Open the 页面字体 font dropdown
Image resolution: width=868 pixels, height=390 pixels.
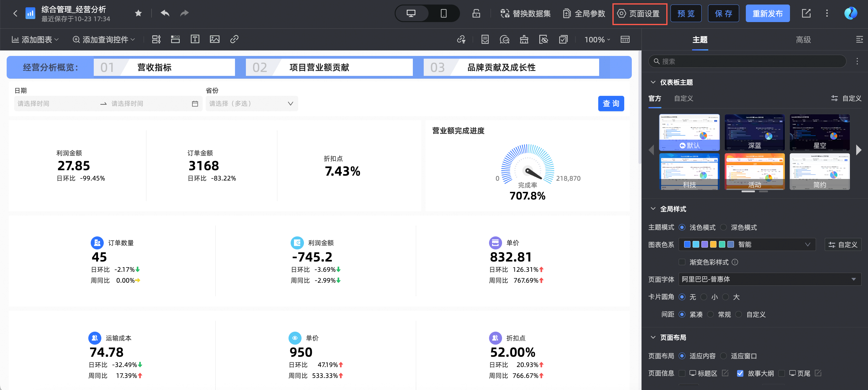(770, 280)
